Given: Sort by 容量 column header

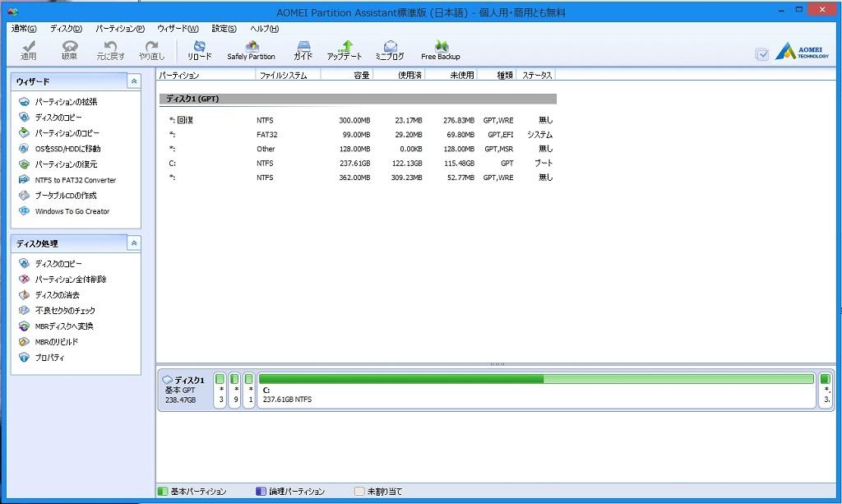Looking at the screenshot, I should coord(346,75).
